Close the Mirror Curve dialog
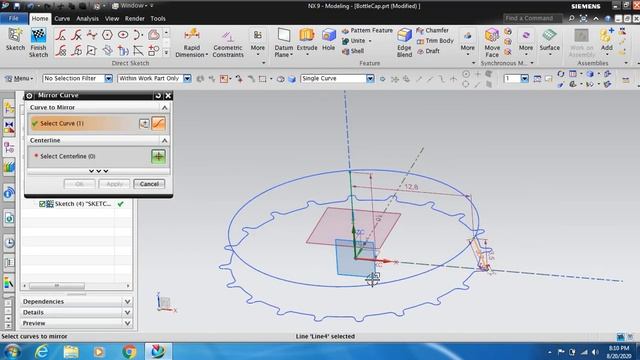 [168, 96]
